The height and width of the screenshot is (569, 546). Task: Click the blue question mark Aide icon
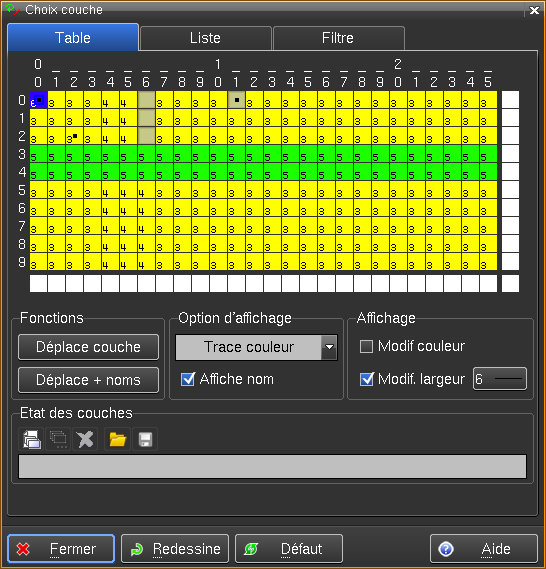[x=446, y=549]
